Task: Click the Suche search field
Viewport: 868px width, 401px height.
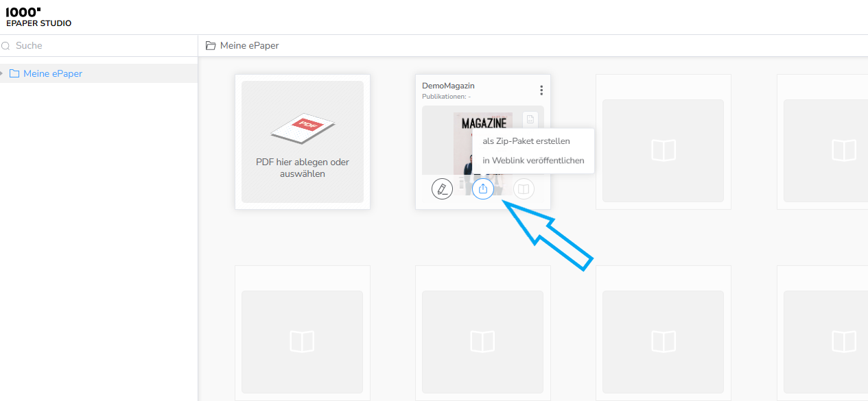Action: pos(99,46)
